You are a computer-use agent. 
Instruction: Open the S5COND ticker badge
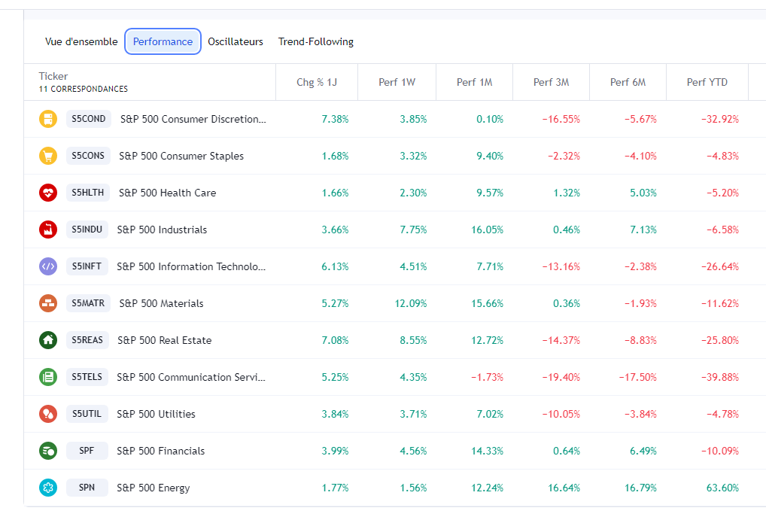click(x=89, y=119)
